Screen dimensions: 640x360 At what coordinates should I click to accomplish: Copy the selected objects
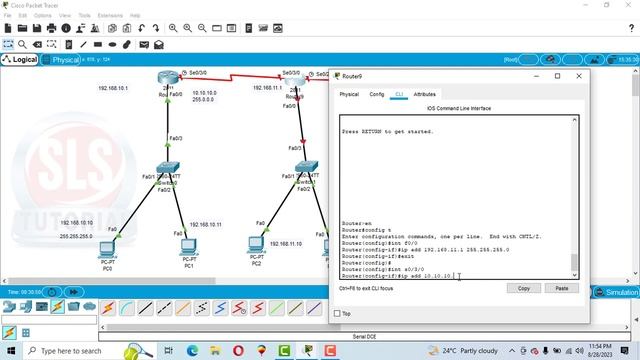pos(112,28)
